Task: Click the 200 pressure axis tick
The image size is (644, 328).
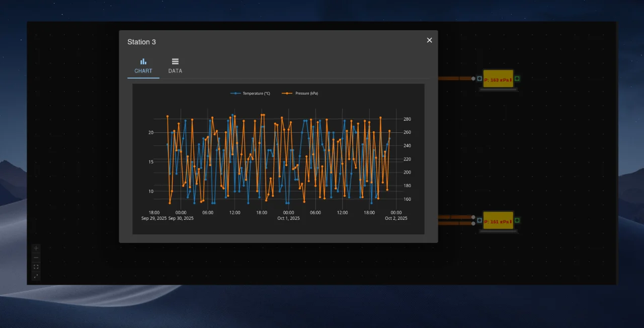Action: coord(407,173)
